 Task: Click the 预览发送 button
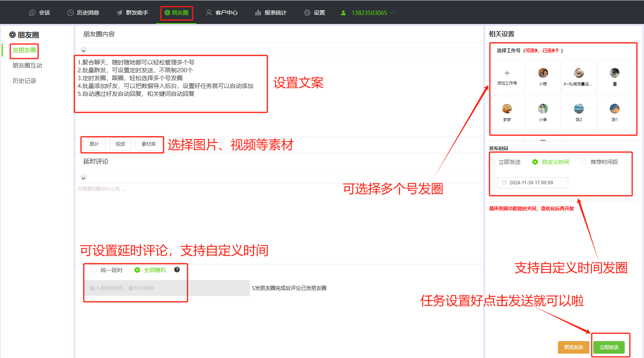point(573,347)
